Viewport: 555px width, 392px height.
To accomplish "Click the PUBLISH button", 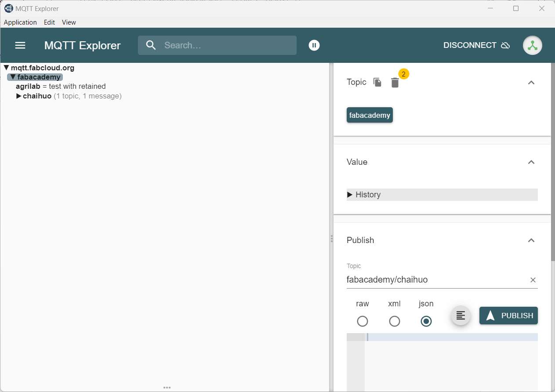I will pyautogui.click(x=508, y=316).
